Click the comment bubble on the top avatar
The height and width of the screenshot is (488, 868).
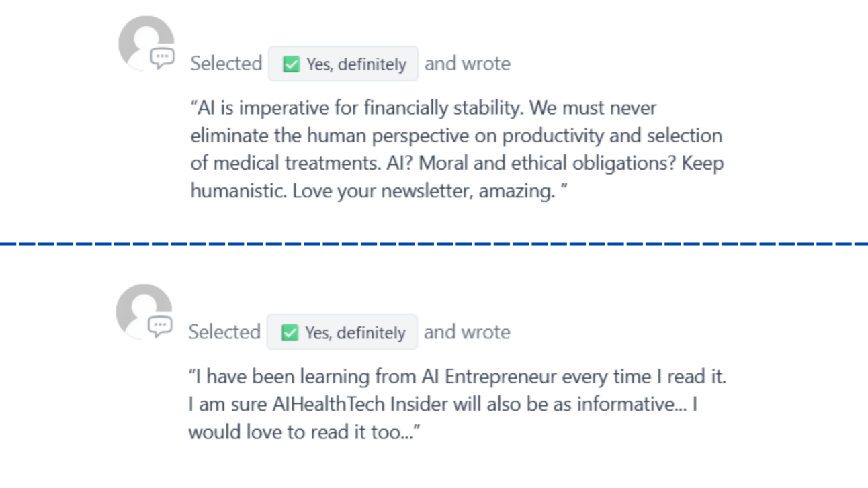click(162, 58)
